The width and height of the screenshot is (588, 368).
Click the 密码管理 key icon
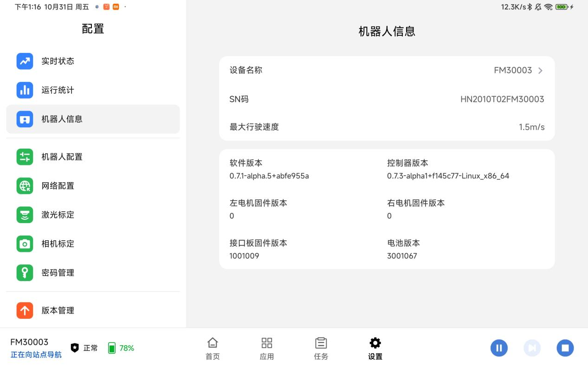coord(25,273)
